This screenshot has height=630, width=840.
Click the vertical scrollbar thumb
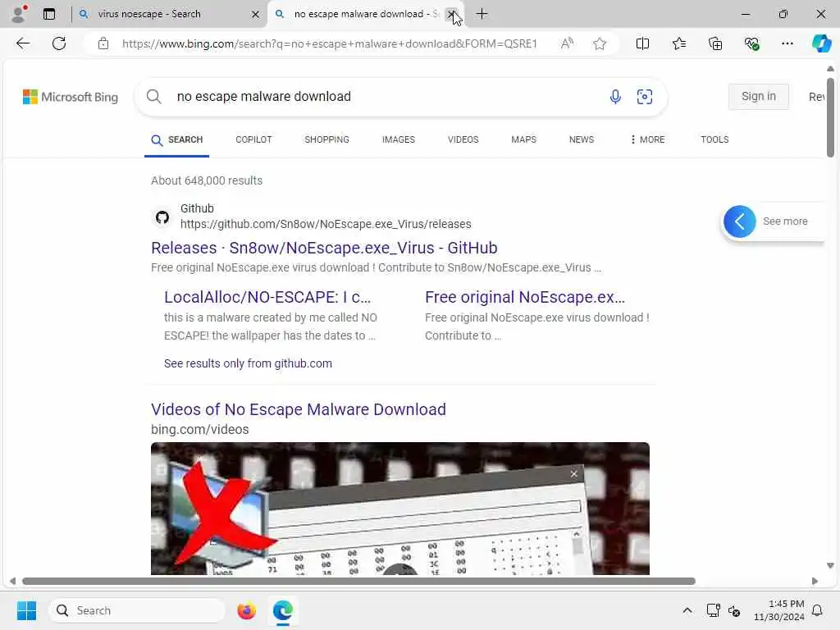coord(830,117)
